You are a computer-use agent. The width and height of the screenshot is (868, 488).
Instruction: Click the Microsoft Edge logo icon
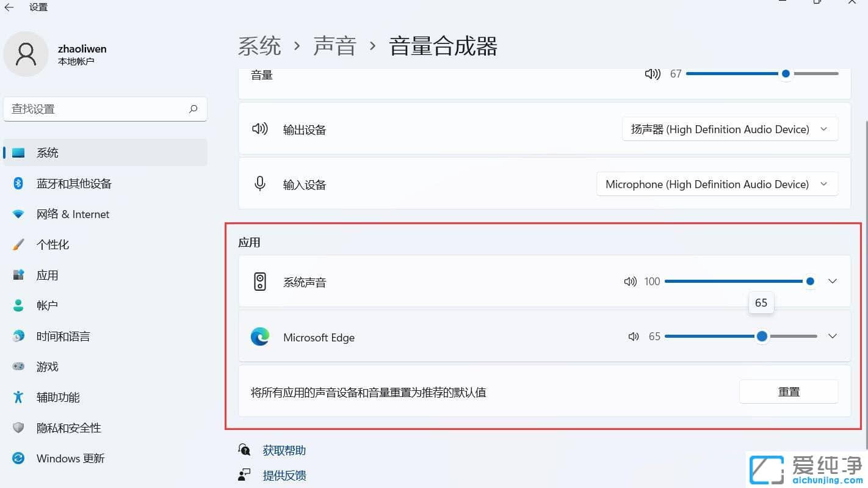[260, 337]
